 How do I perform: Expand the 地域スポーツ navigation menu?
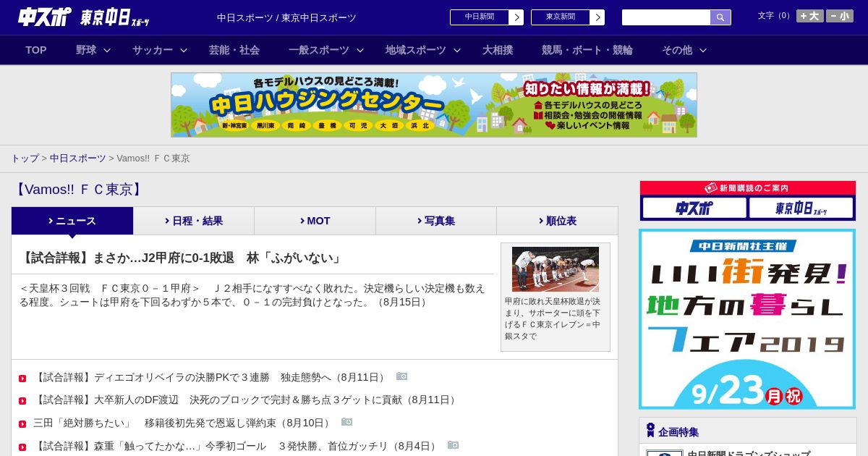422,50
